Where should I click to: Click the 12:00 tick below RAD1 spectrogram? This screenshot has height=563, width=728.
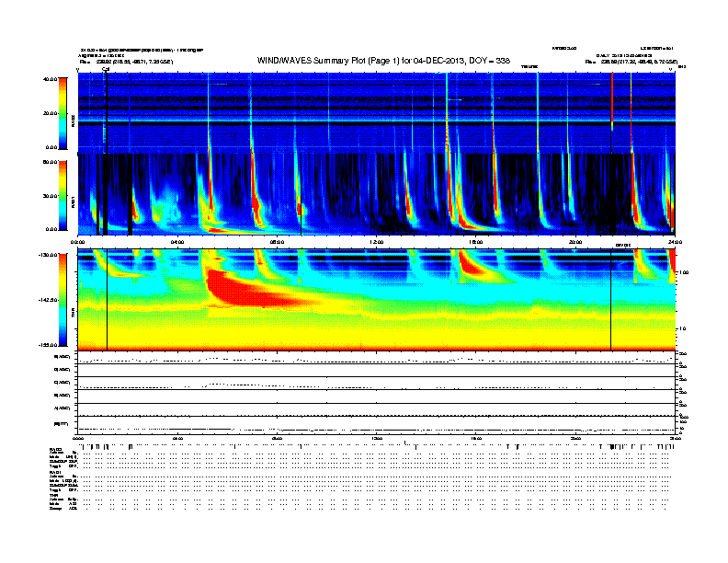(x=377, y=242)
